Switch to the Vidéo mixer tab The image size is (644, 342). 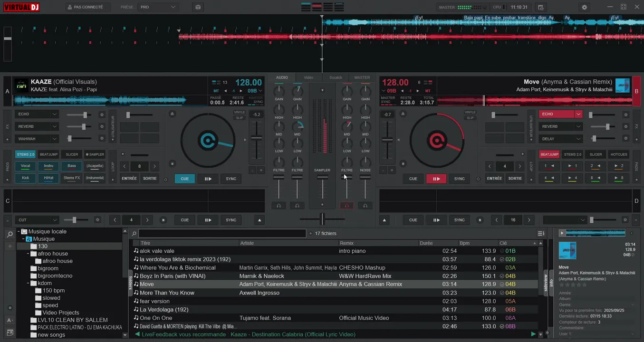tap(308, 77)
